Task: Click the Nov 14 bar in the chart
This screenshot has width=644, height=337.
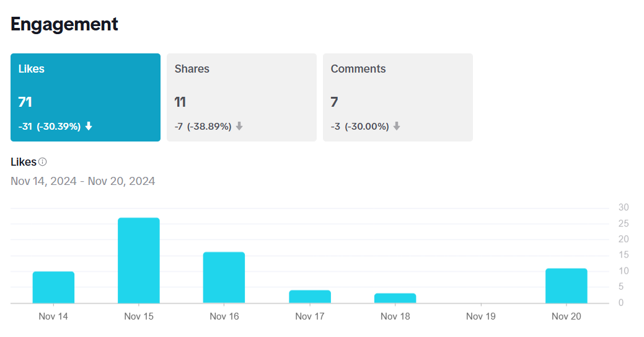Action: (53, 287)
